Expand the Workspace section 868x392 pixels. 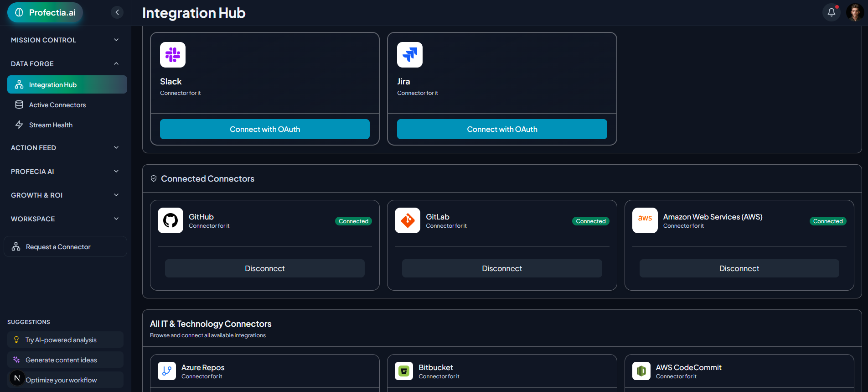(65, 219)
